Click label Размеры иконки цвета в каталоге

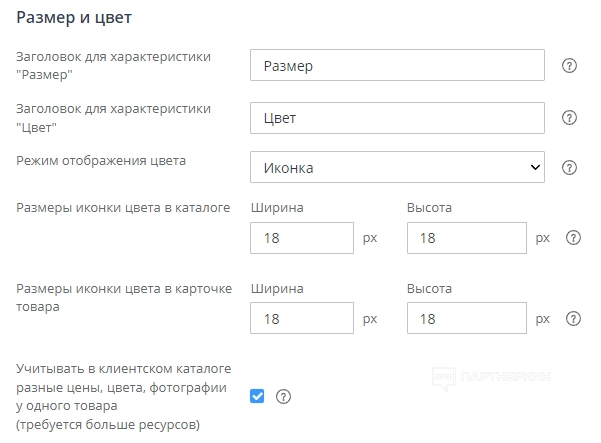pyautogui.click(x=123, y=208)
